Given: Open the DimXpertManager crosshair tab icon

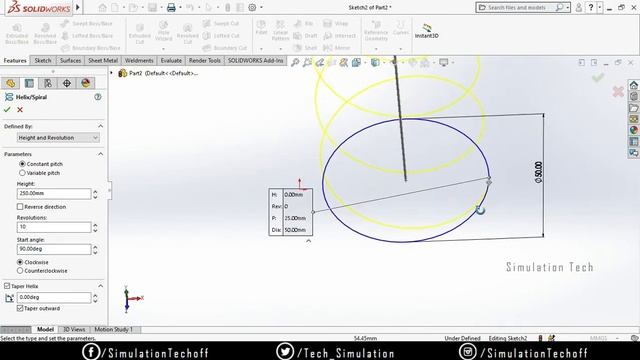Looking at the screenshot, I should click(67, 83).
